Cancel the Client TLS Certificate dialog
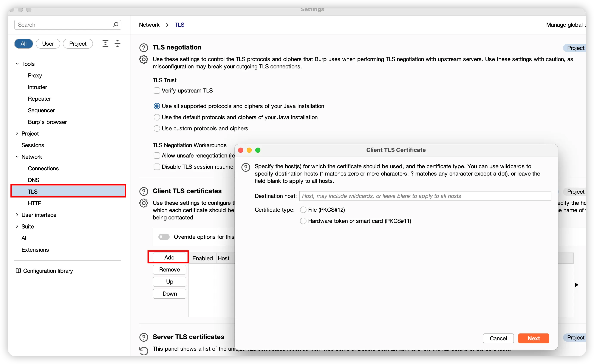 coord(498,338)
